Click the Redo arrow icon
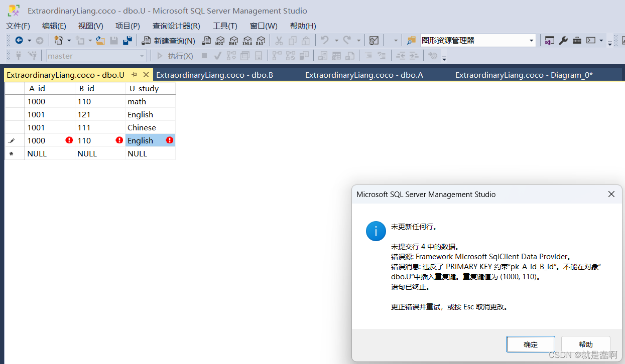 pyautogui.click(x=347, y=41)
